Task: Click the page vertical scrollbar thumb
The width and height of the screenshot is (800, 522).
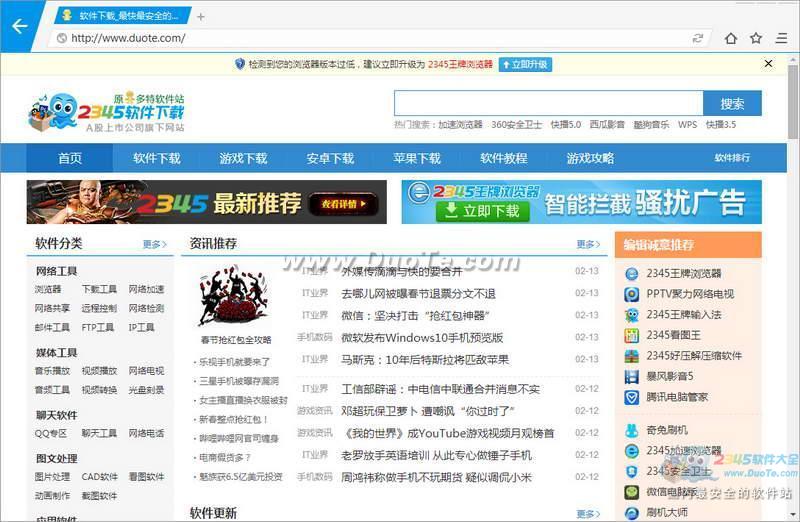Action: coord(792,102)
